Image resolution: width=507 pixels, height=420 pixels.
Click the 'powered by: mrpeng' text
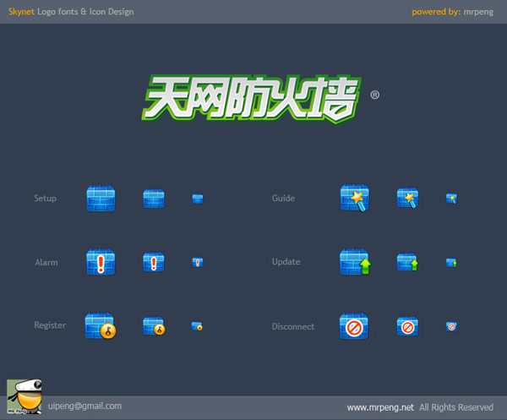click(x=453, y=12)
